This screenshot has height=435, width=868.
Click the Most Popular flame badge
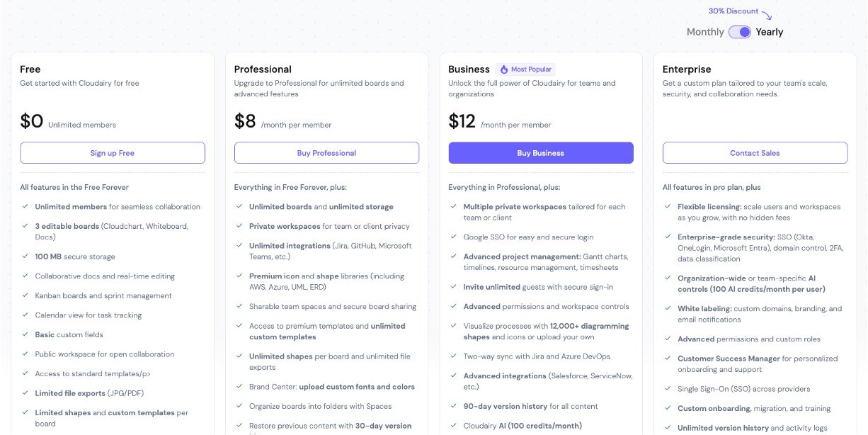pyautogui.click(x=525, y=69)
